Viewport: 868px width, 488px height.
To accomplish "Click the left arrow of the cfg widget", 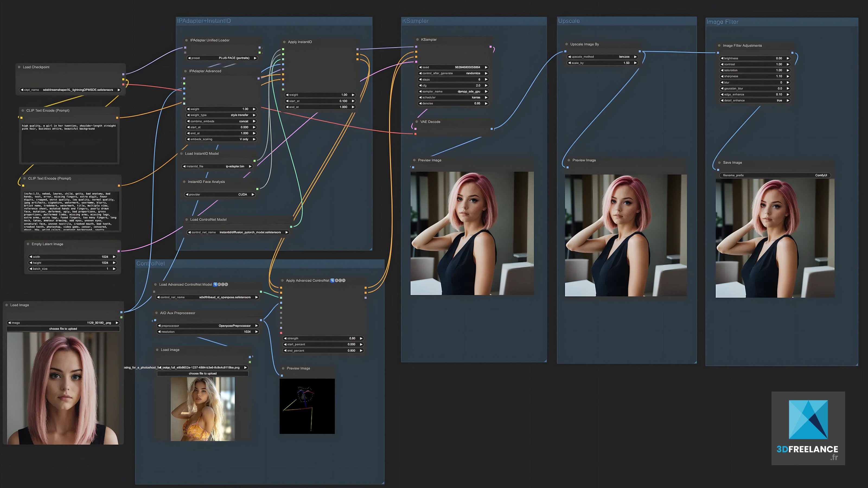I will click(x=420, y=86).
